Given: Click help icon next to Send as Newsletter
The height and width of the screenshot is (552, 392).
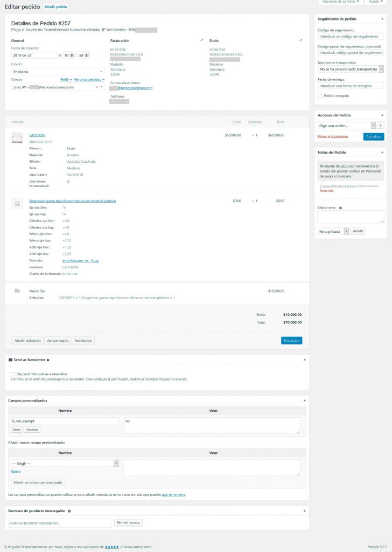Looking at the screenshot, I should (x=48, y=360).
